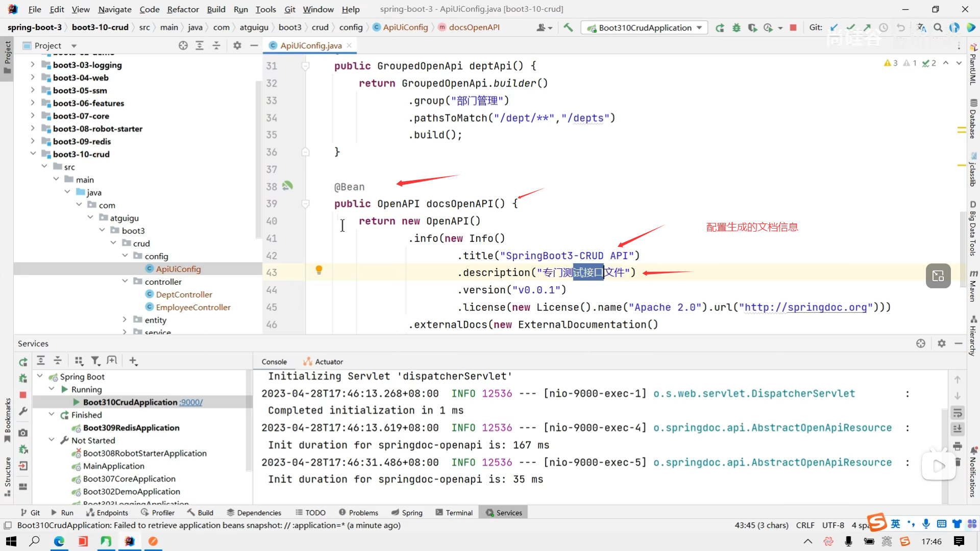980x551 pixels.
Task: Open the Refactor menu
Action: [183, 9]
